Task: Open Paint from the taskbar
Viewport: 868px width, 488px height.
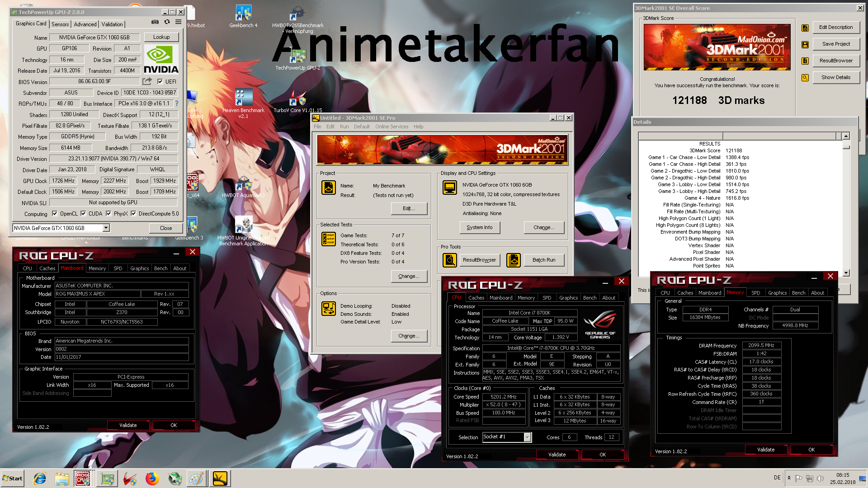Action: tap(196, 479)
